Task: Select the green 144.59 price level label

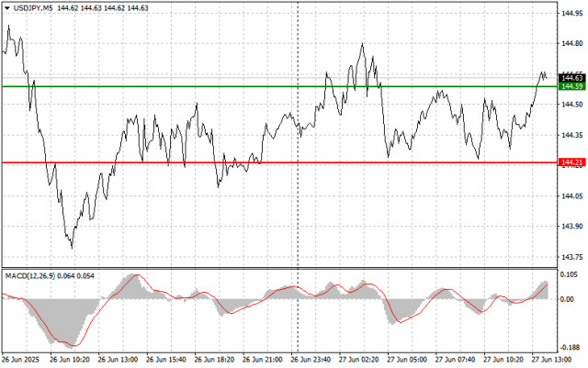Action: 571,86
